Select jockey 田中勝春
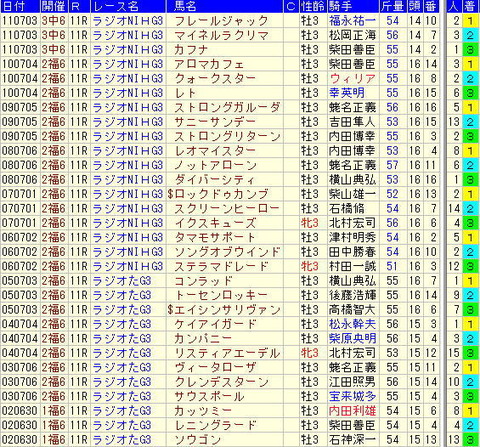The image size is (480, 447). pos(352,252)
